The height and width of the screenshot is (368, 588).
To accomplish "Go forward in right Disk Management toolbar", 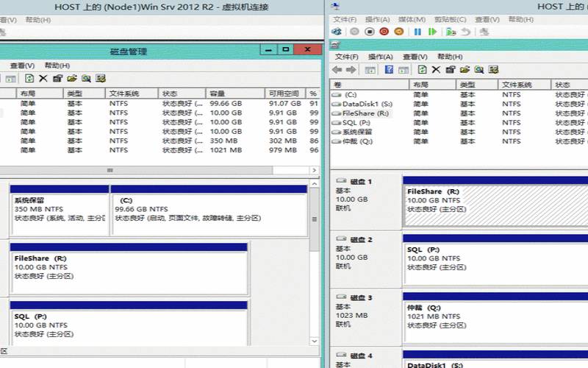I will click(351, 69).
